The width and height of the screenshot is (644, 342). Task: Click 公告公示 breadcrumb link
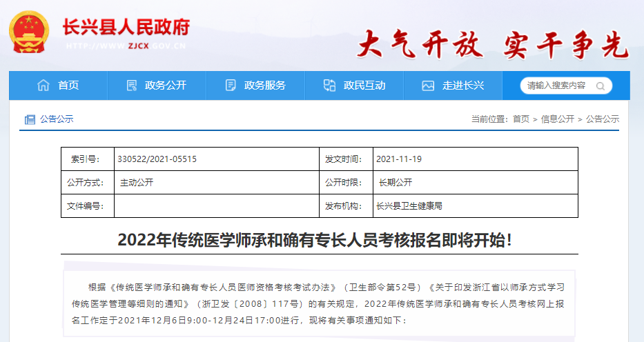tap(603, 119)
